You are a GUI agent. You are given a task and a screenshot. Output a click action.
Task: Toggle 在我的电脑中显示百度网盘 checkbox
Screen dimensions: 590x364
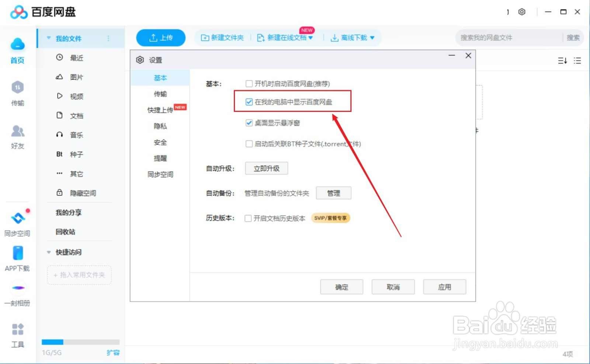coord(249,102)
